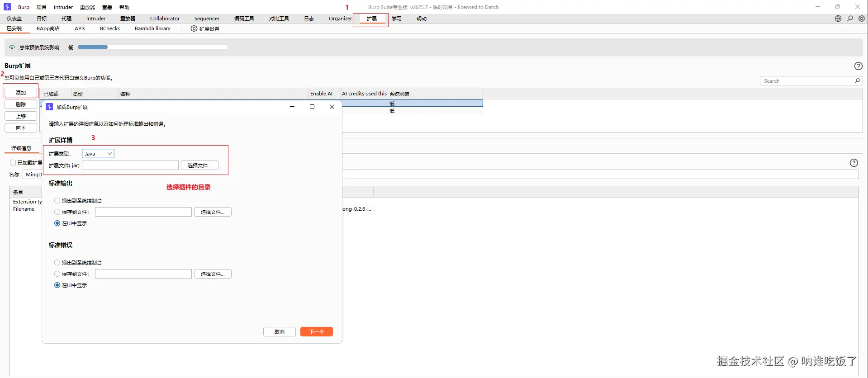868x378 pixels.
Task: Click the orange 下一个 button
Action: [317, 332]
